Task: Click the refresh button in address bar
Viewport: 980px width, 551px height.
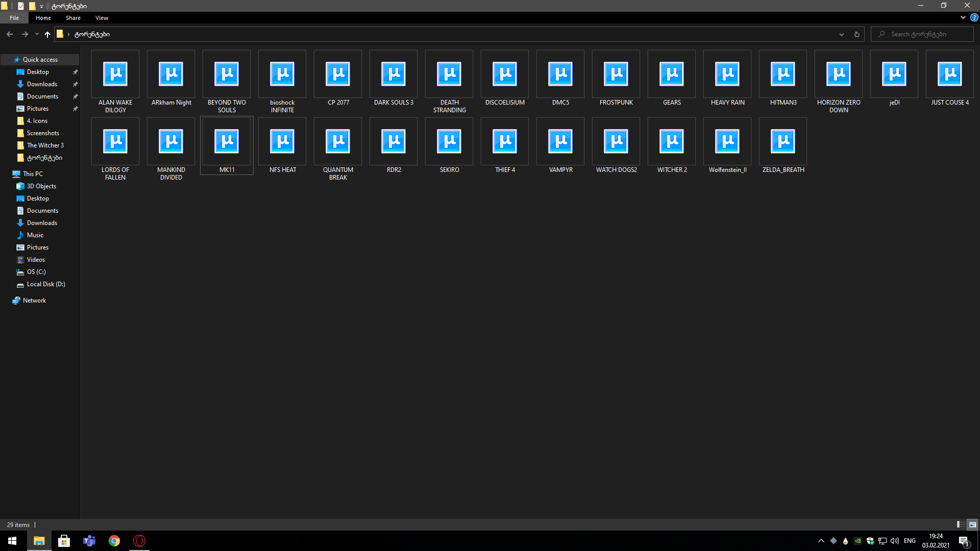Action: tap(857, 34)
